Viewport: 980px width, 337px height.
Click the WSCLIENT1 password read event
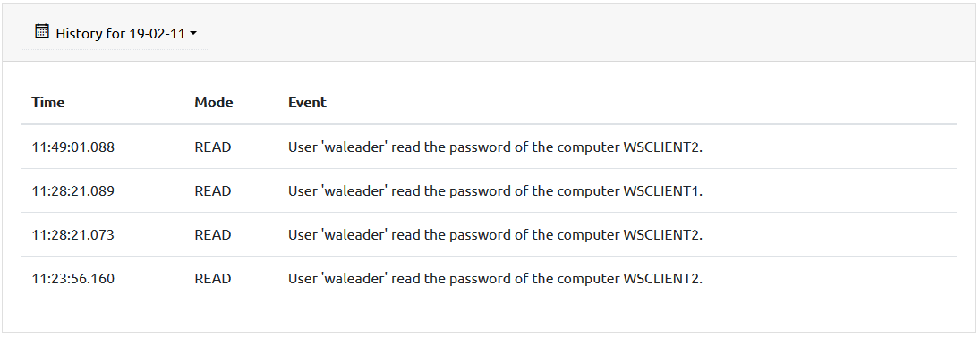(x=496, y=191)
